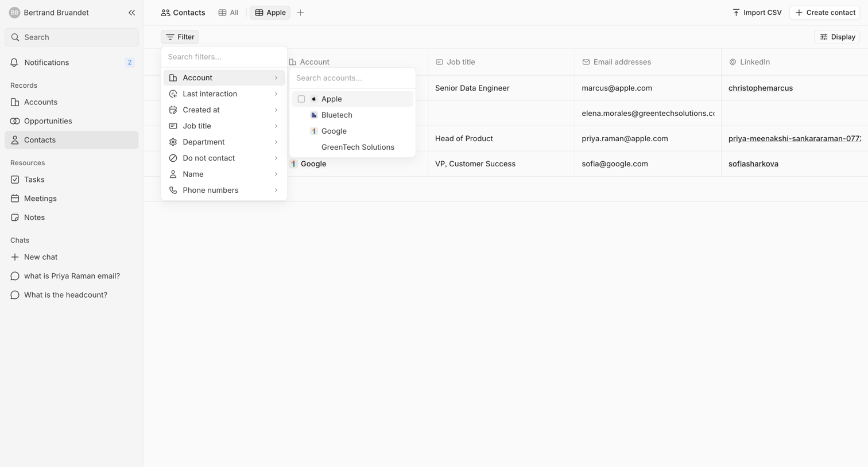Select the Apple view tab
This screenshot has width=868, height=467.
click(270, 13)
